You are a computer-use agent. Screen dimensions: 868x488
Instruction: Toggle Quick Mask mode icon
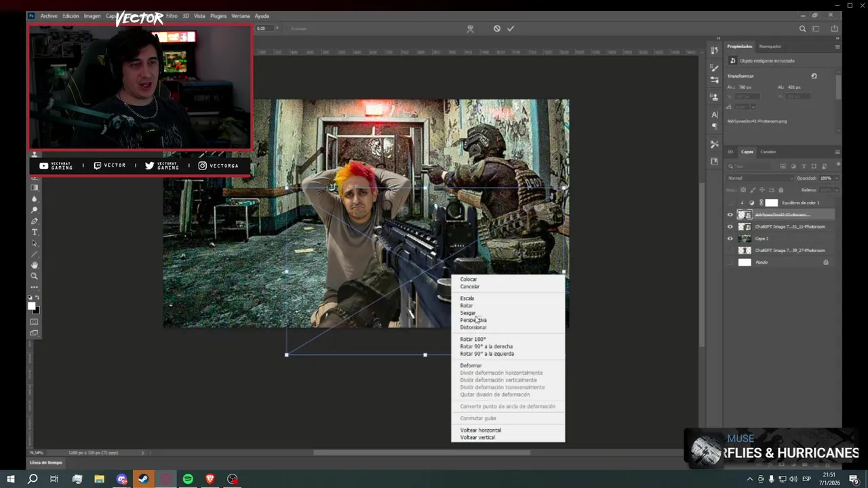(x=35, y=322)
